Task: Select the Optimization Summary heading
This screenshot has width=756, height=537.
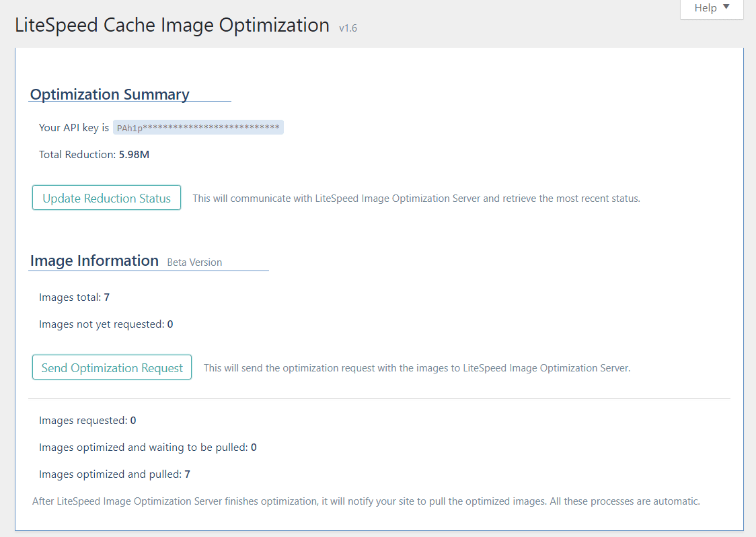Action: click(110, 94)
